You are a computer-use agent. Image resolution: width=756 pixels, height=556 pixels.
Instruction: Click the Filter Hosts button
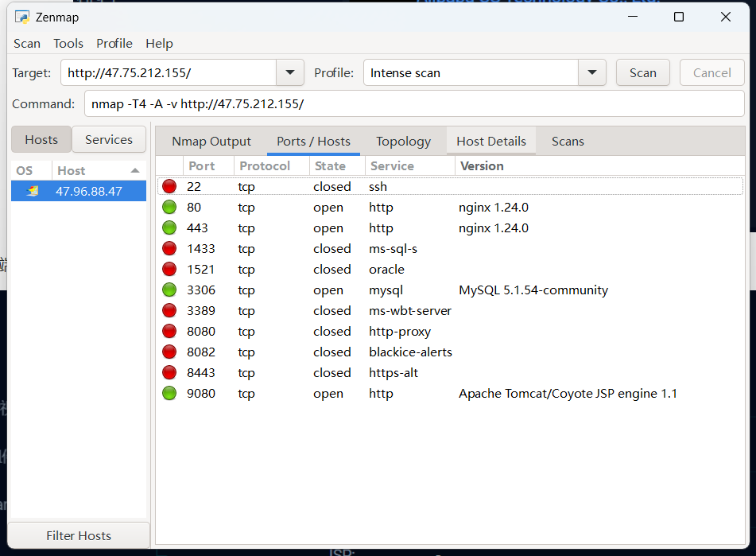coord(79,535)
